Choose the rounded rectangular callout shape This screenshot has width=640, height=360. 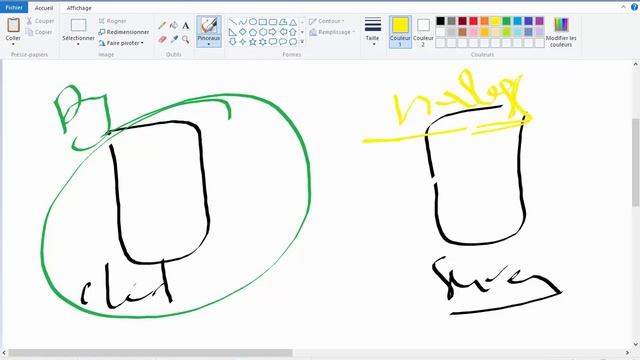click(x=273, y=42)
